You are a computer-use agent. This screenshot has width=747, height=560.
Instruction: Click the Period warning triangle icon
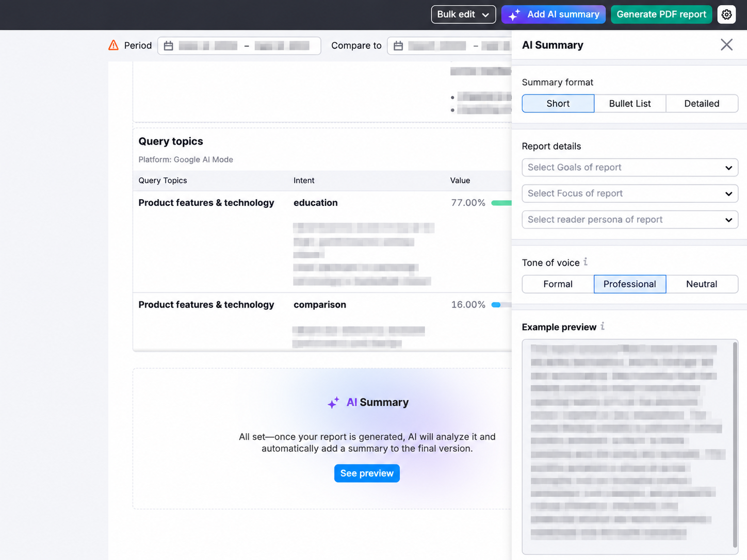pyautogui.click(x=113, y=45)
